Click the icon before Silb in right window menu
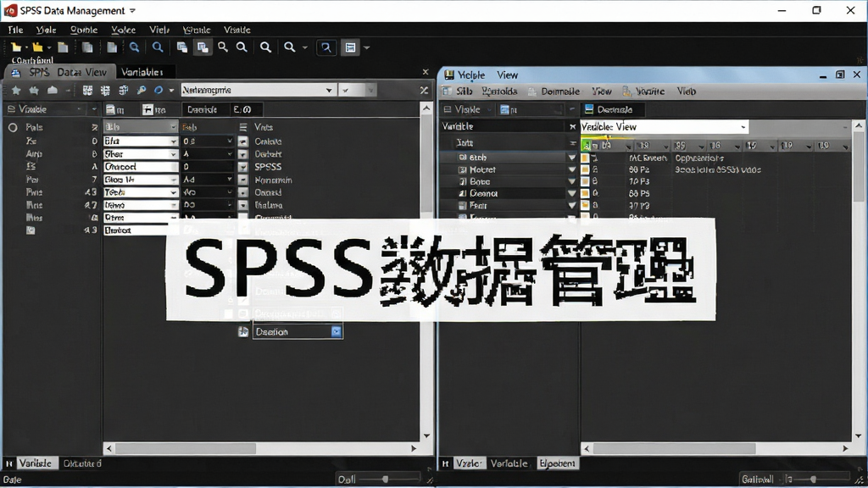 (x=448, y=91)
